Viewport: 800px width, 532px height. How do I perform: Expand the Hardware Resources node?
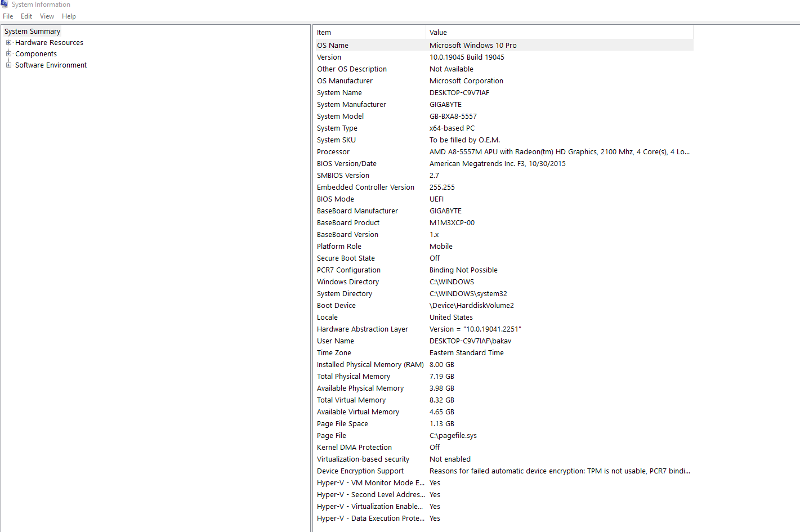point(9,43)
